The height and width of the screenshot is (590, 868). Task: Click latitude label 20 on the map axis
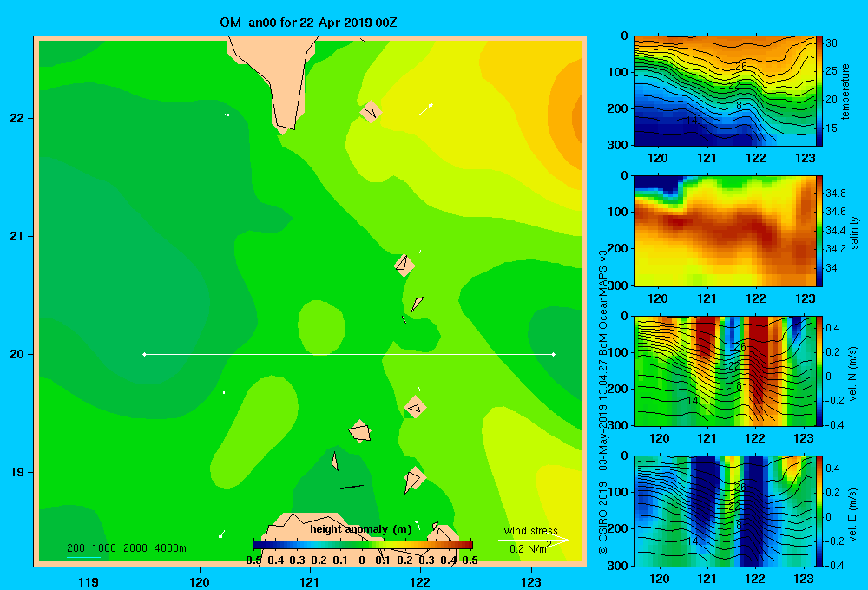click(x=17, y=354)
